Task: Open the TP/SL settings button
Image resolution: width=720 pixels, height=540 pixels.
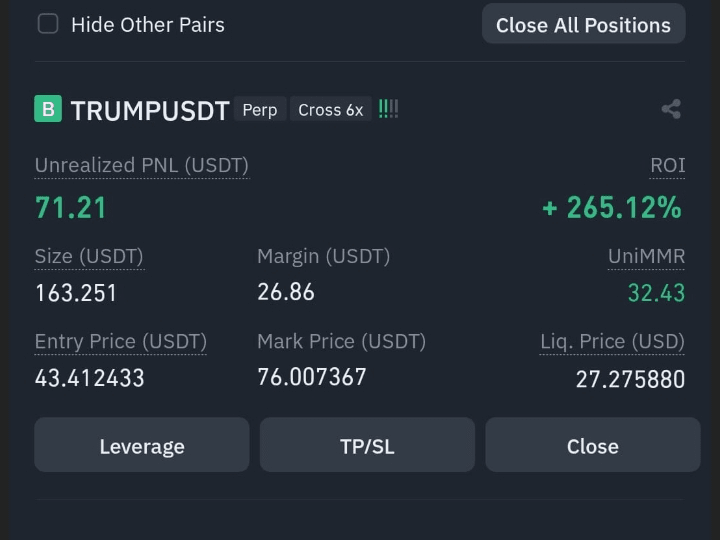Action: tap(367, 445)
